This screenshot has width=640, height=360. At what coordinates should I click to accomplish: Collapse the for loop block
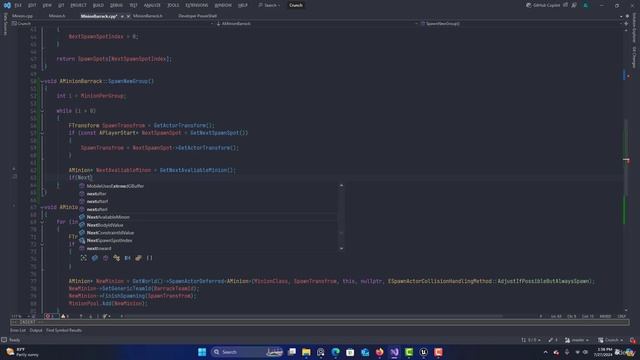tap(42, 222)
